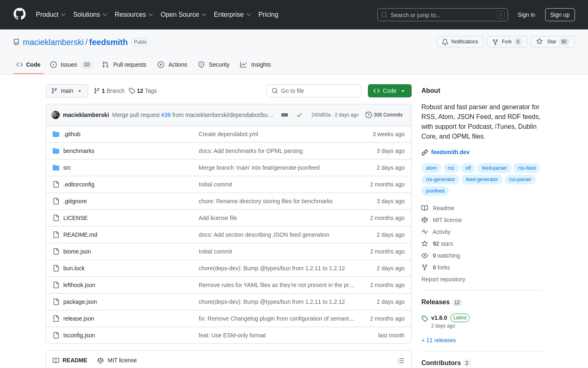Image resolution: width=588 pixels, height=368 pixels.
Task: Fork the repository
Action: coord(507,42)
